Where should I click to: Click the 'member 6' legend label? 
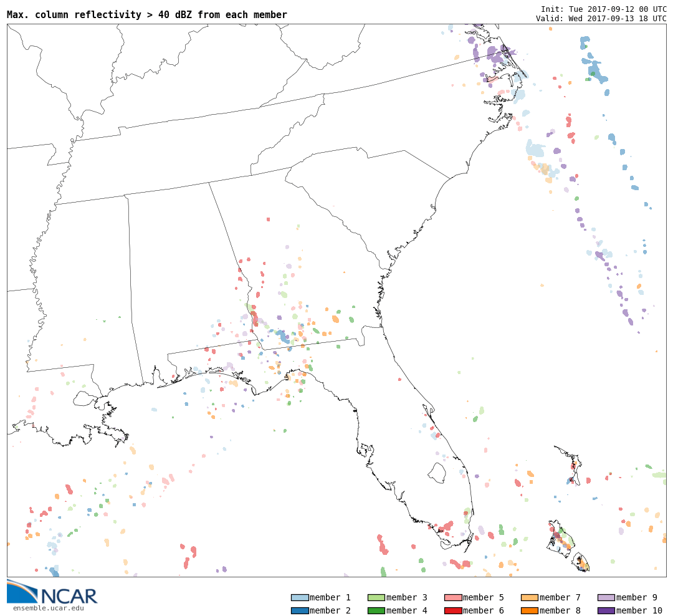[x=484, y=610]
